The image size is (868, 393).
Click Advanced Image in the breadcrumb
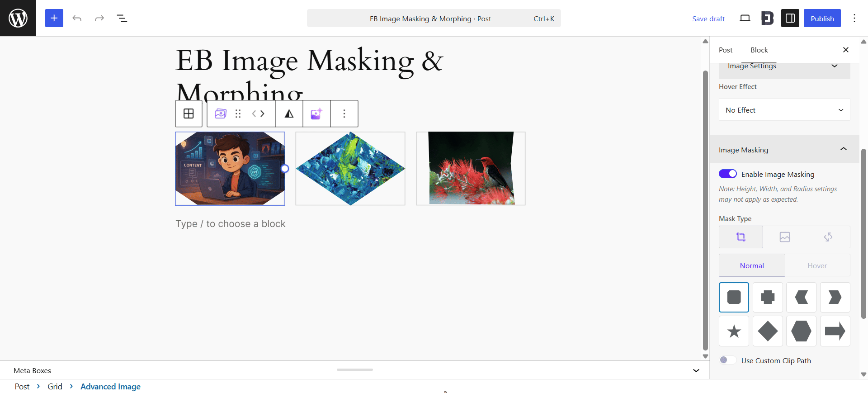pos(110,387)
